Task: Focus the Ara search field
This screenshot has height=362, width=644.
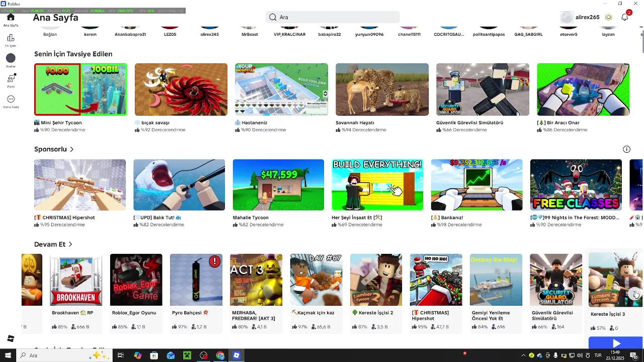Action: point(333,17)
